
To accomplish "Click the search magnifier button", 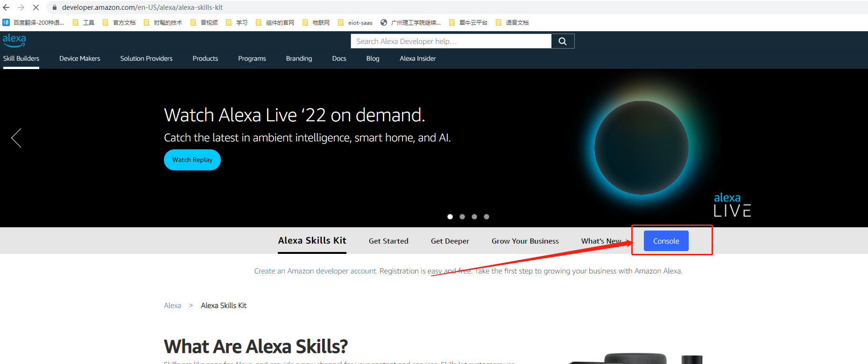I will pos(563,41).
